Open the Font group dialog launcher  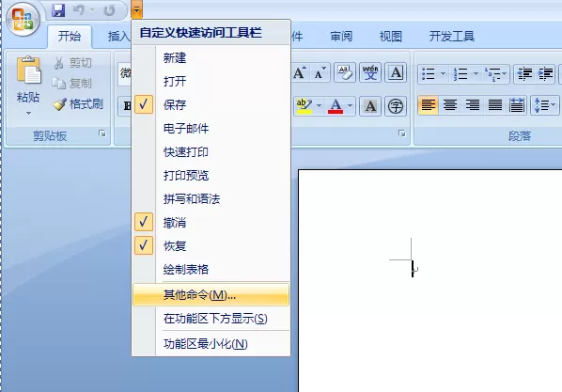pyautogui.click(x=402, y=133)
